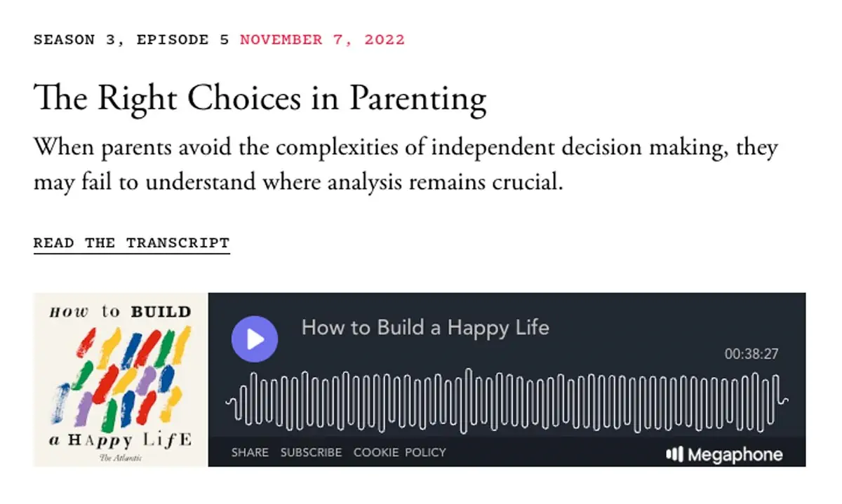The width and height of the screenshot is (842, 504).
Task: Play the How to Build a Happy Life episode
Action: click(x=255, y=339)
